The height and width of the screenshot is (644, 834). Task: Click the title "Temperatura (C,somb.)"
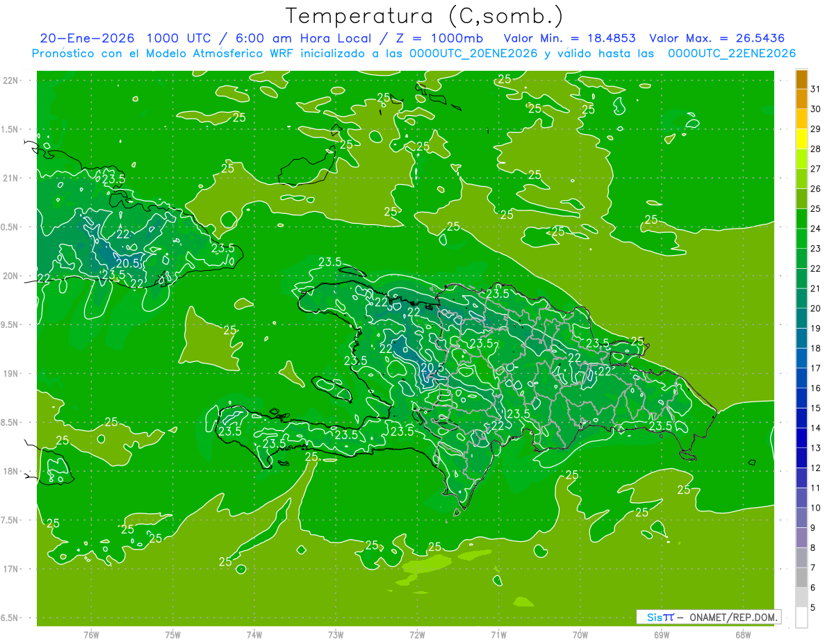tap(424, 16)
